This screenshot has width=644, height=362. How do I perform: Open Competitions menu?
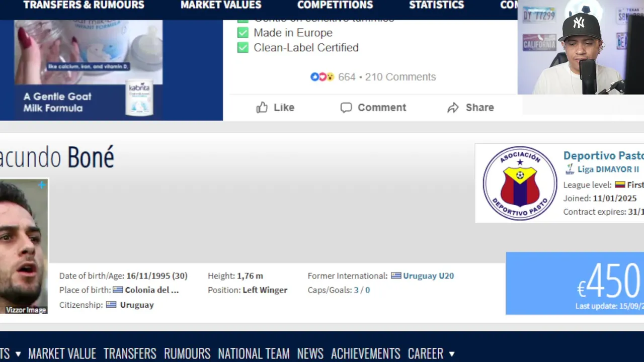point(335,5)
